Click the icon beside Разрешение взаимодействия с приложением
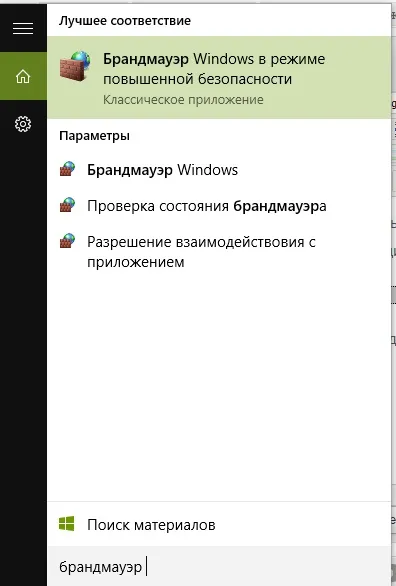 click(68, 241)
